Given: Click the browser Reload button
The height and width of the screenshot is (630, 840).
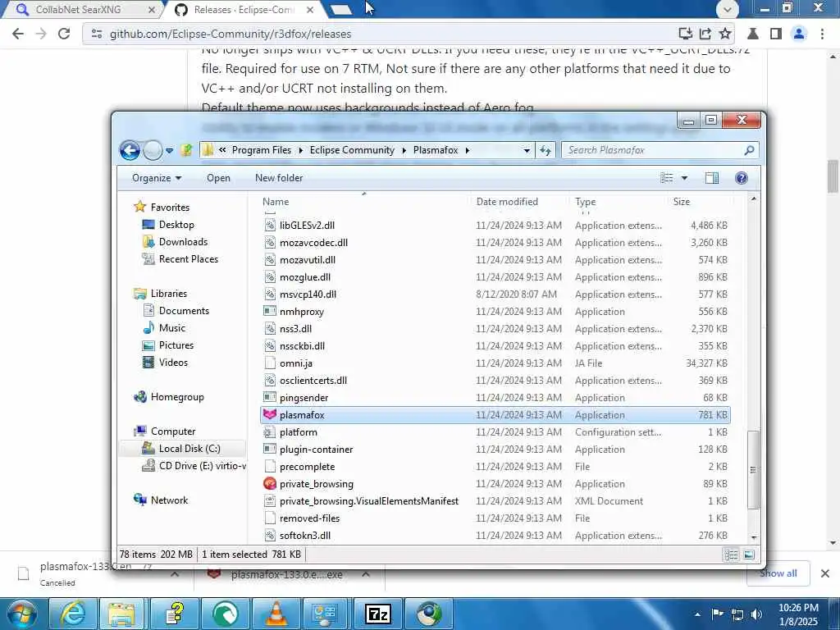Looking at the screenshot, I should pos(64,34).
